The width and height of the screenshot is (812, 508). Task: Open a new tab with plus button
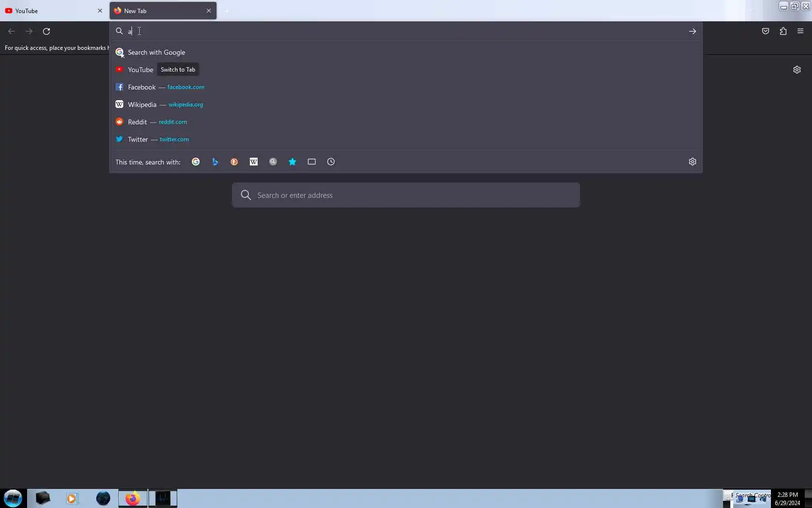pos(226,11)
